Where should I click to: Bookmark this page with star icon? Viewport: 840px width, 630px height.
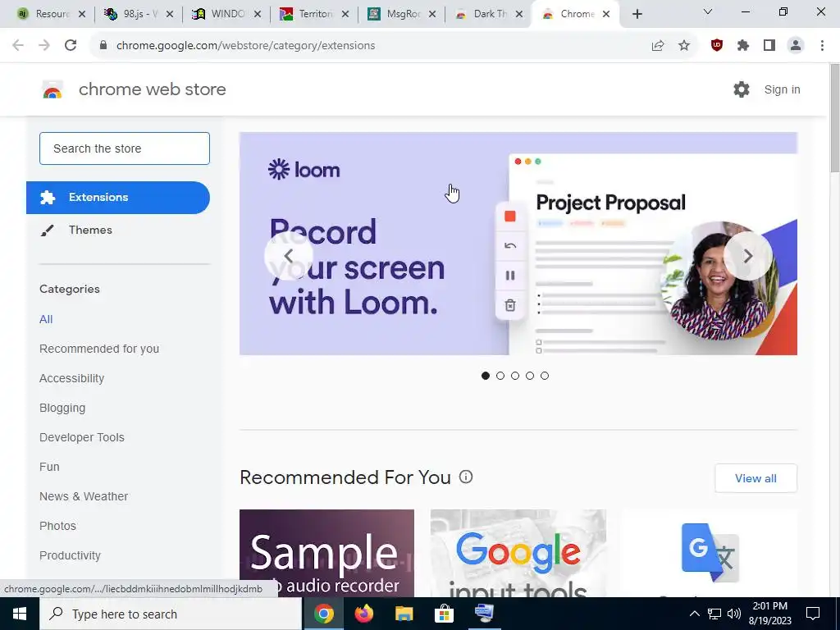click(684, 46)
